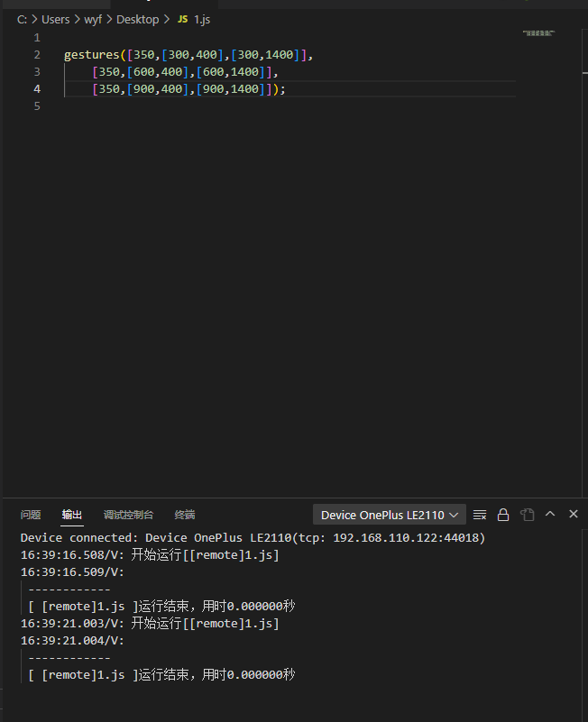
Task: Place cursor on the gestures function name
Action: click(x=92, y=55)
